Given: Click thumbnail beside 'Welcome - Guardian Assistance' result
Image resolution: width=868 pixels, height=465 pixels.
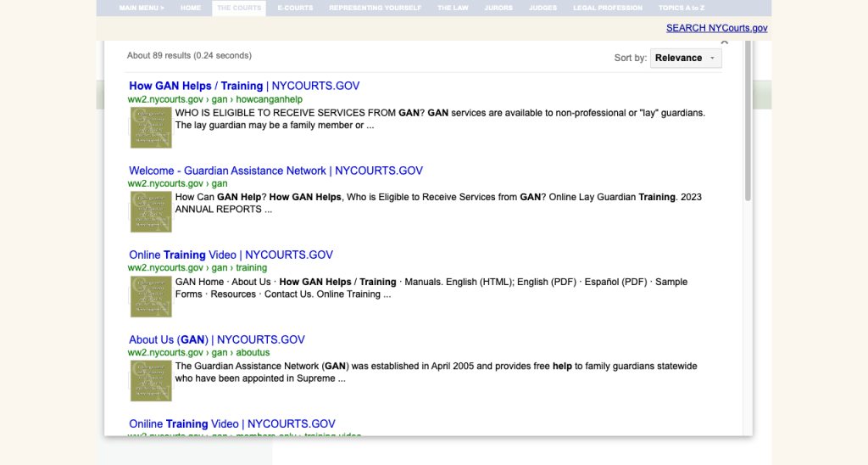Looking at the screenshot, I should coord(151,211).
